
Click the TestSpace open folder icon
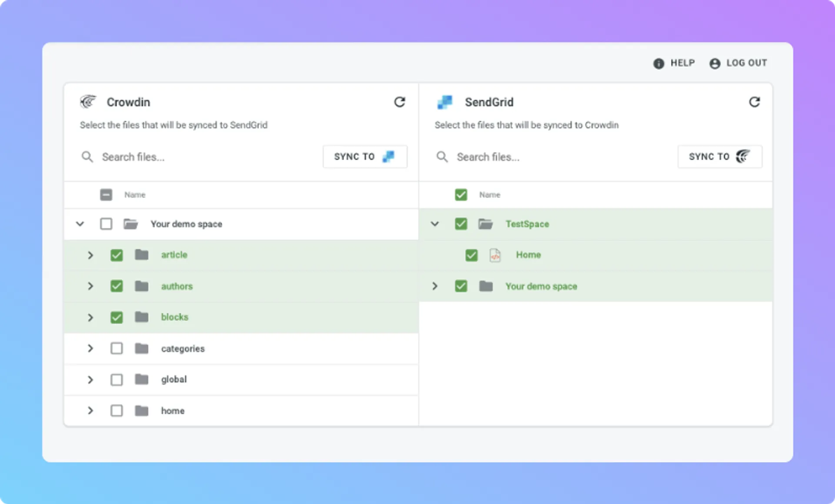pos(485,224)
